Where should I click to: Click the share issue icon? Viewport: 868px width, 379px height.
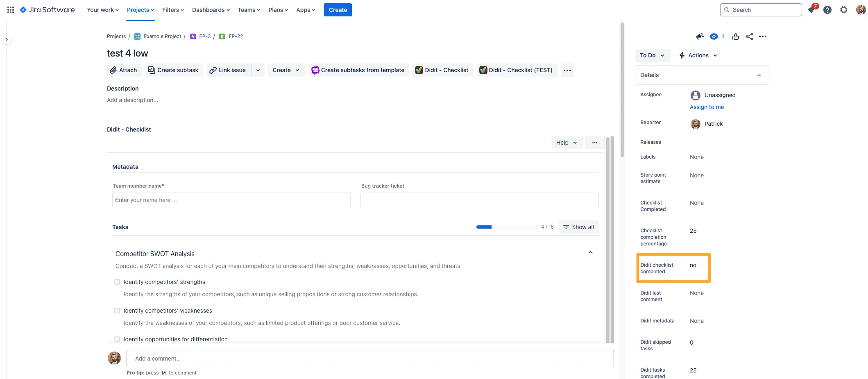pos(750,36)
